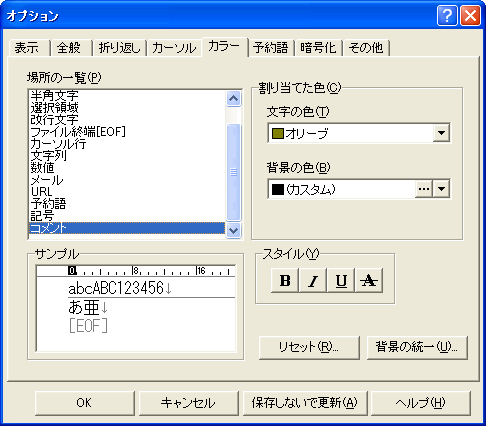Switch to the 表示 tab
The image size is (486, 426).
click(29, 48)
